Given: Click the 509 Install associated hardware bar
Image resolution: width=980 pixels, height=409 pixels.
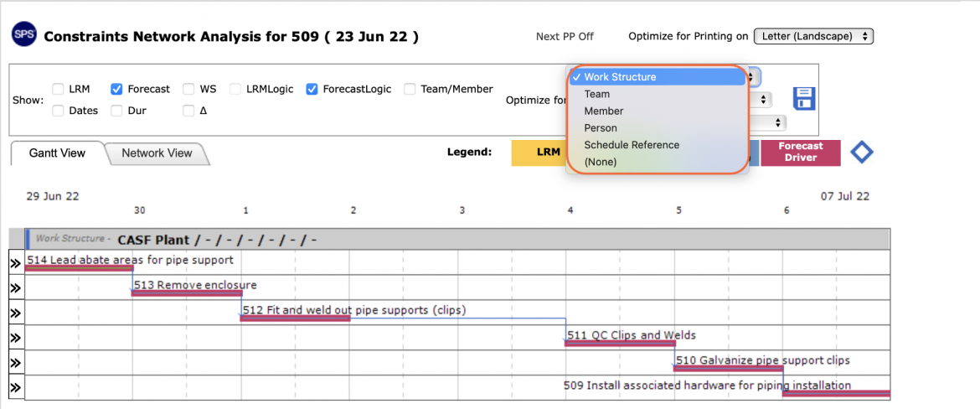Looking at the screenshot, I should pos(836,393).
